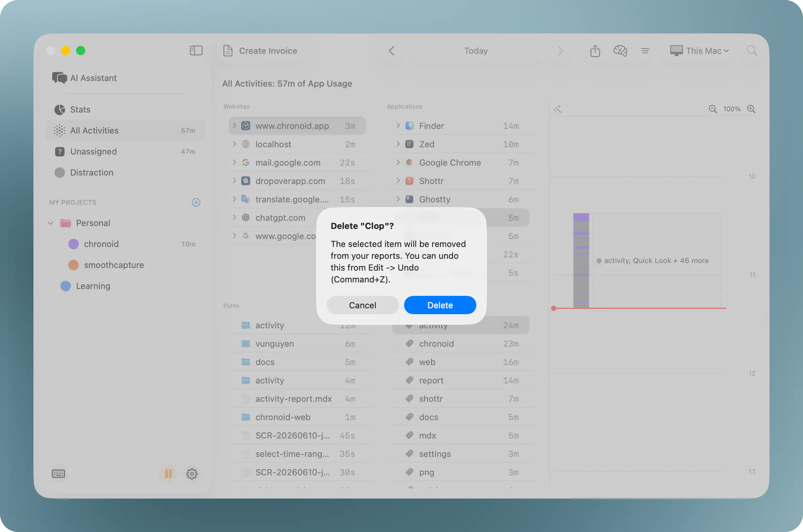Open the share export icon
The height and width of the screenshot is (532, 803).
click(595, 51)
